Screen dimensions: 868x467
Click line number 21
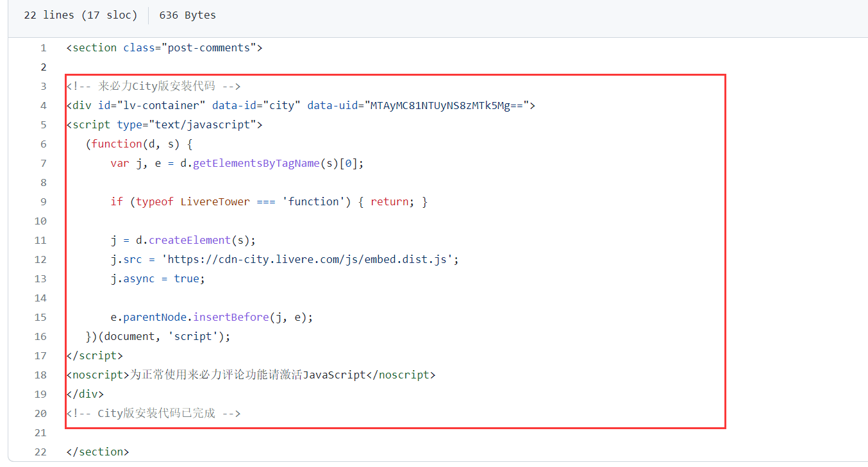click(41, 432)
